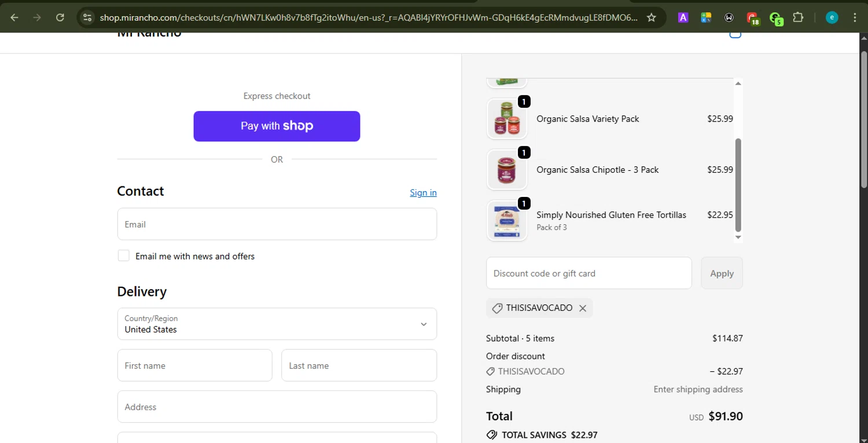The image size is (868, 443).
Task: Focus the Email input field
Action: coord(277,224)
